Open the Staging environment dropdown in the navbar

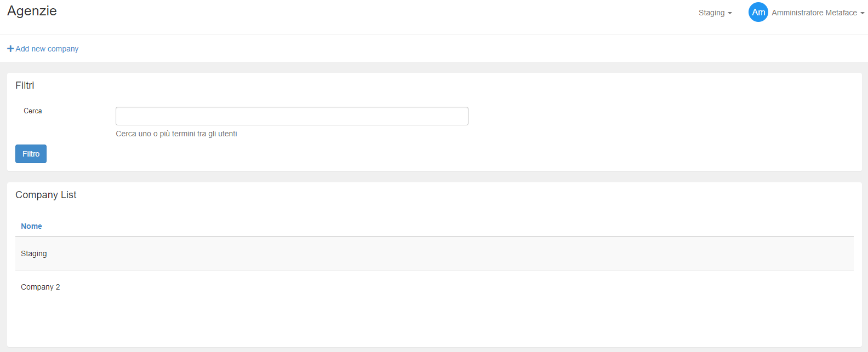715,13
